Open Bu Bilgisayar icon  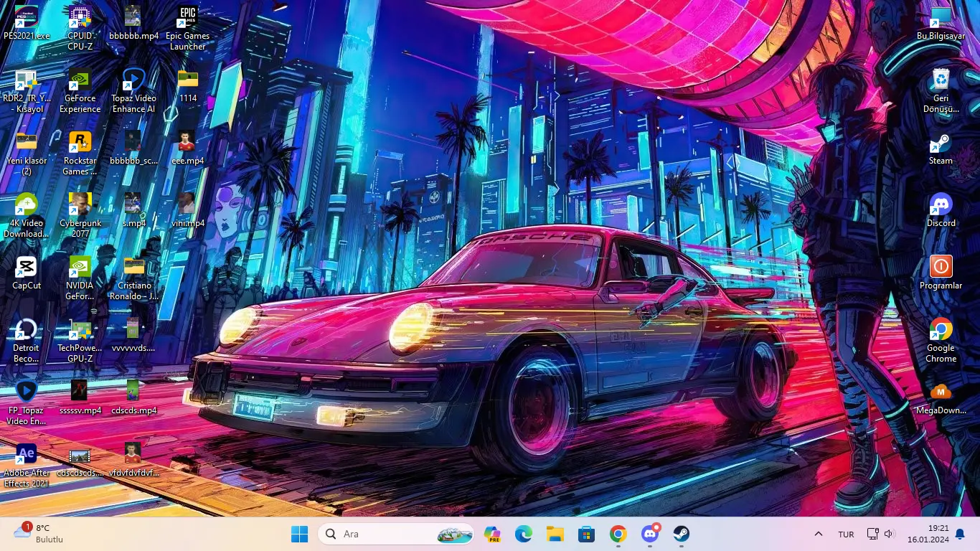[x=941, y=23]
